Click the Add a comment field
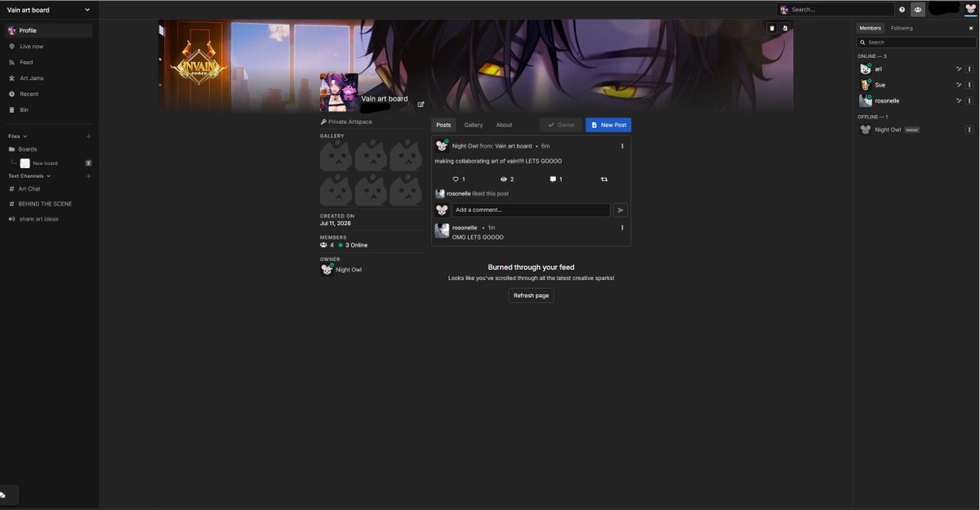 point(531,210)
